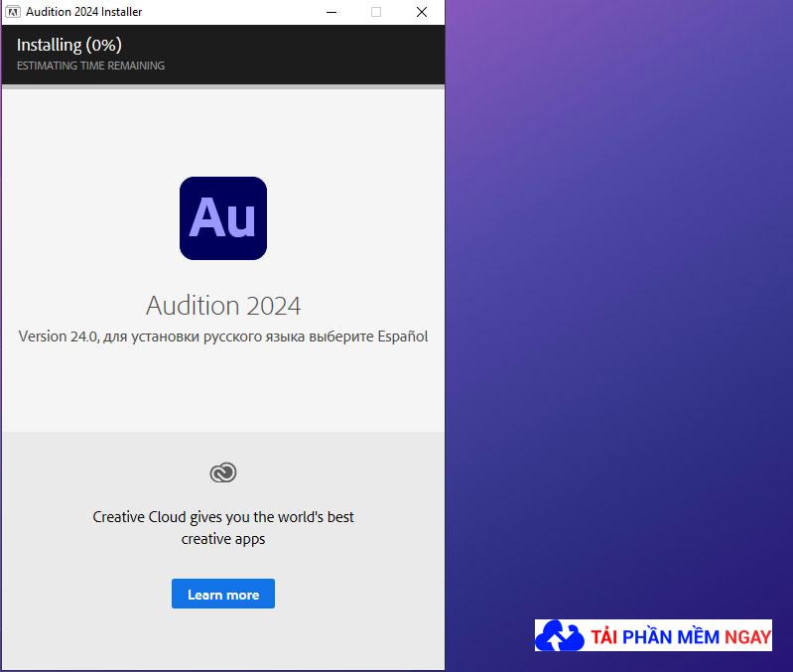Click the Installing (0%) status heading
This screenshot has width=793, height=672.
click(69, 45)
